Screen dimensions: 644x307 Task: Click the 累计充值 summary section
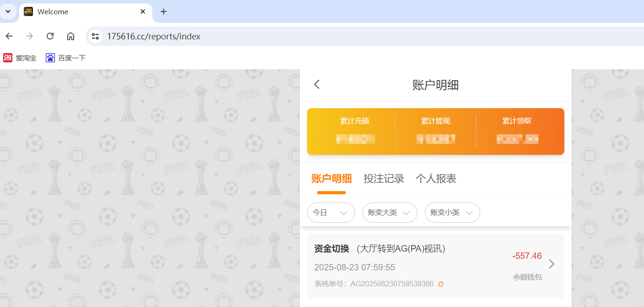point(355,131)
